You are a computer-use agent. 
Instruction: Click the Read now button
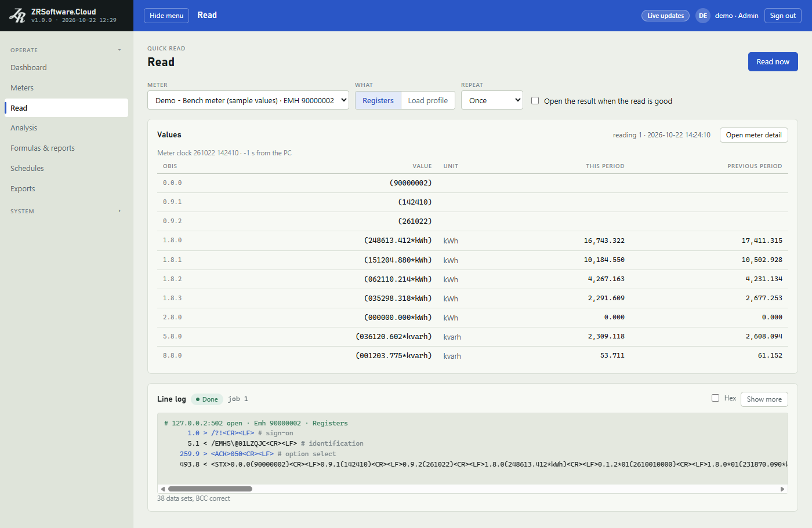point(773,62)
